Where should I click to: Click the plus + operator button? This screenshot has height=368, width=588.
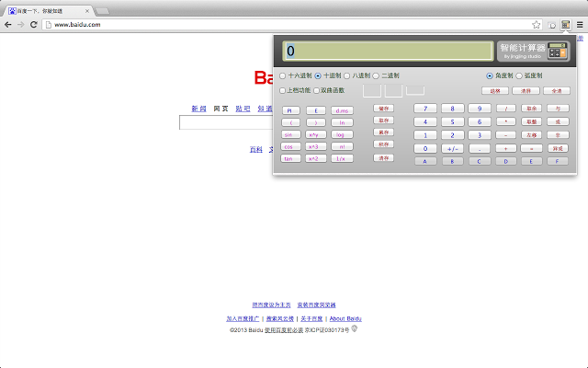pos(505,149)
